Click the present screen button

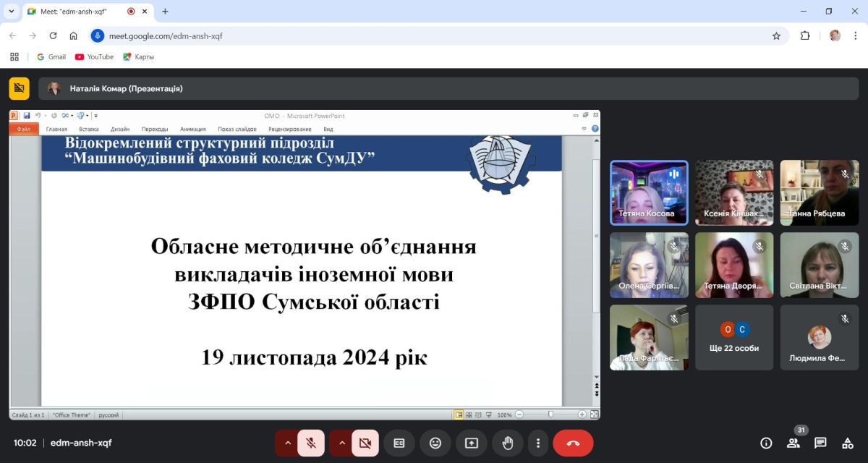pyautogui.click(x=472, y=443)
